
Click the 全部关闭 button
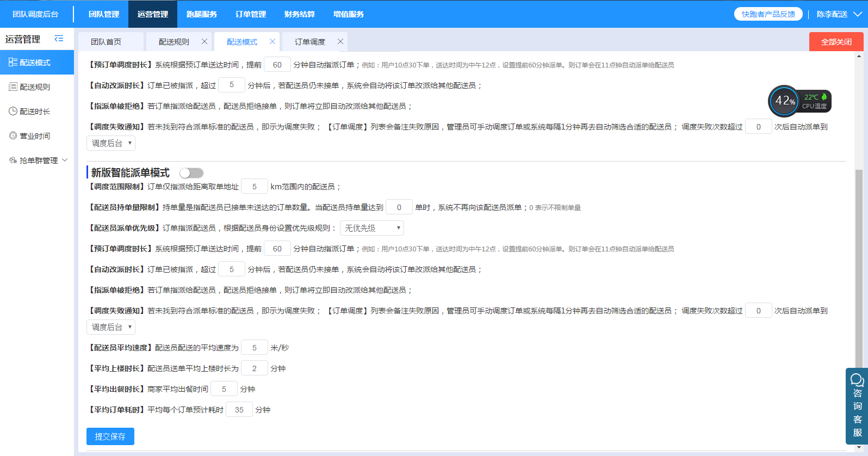click(x=836, y=42)
